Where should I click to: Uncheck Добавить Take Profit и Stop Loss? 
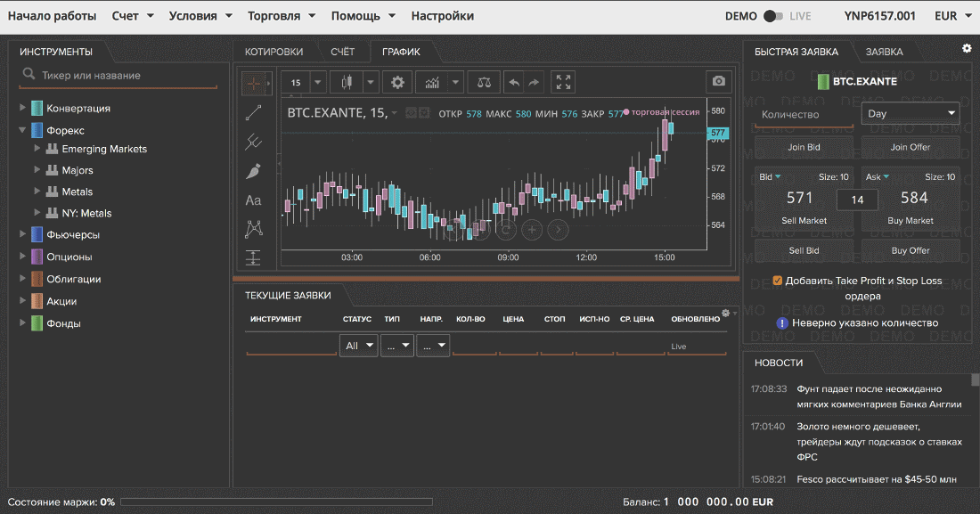coord(778,281)
